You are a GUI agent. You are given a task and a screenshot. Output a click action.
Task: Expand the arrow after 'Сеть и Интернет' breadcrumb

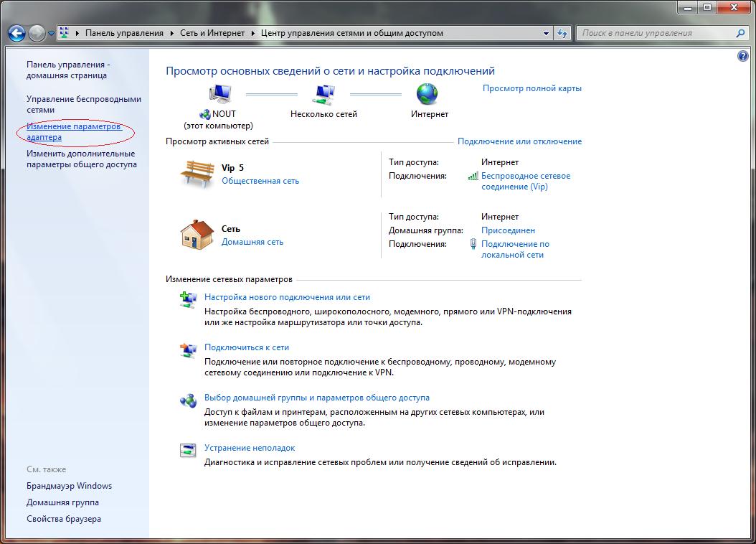coord(253,33)
